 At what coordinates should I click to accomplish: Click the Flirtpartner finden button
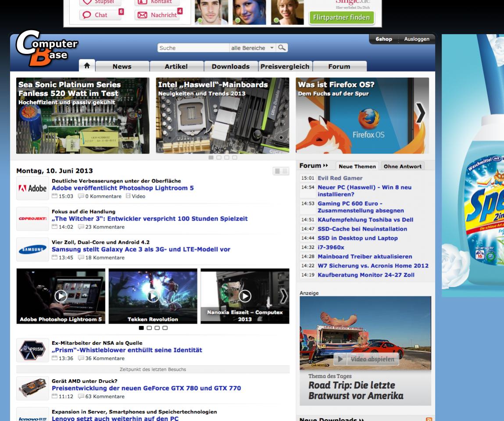tap(341, 18)
